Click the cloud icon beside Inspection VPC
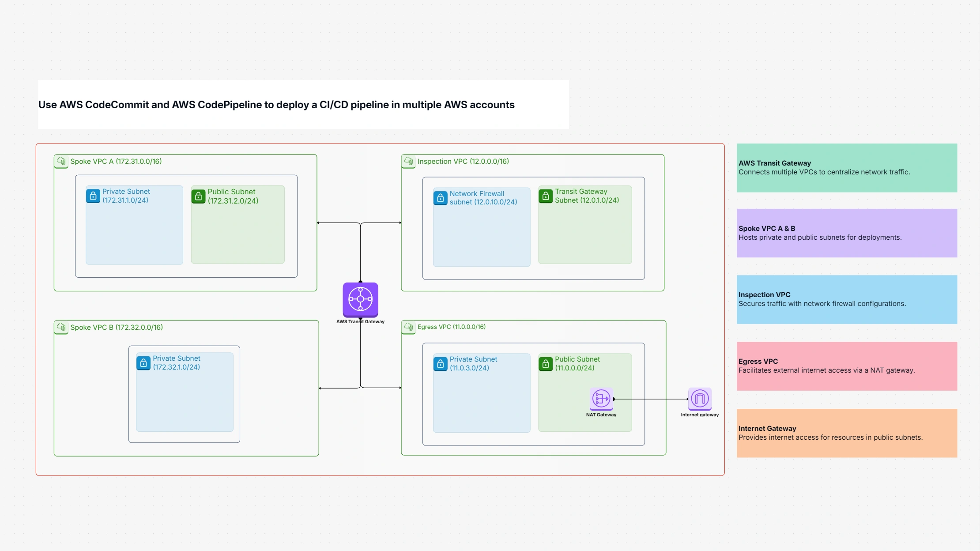Image resolution: width=980 pixels, height=551 pixels. click(408, 161)
